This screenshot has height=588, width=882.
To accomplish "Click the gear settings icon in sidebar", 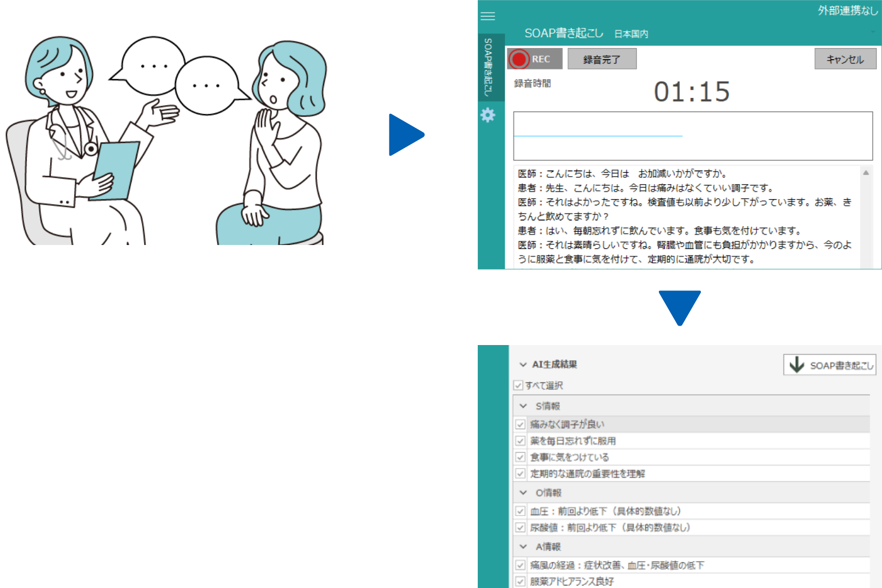I will [x=488, y=115].
